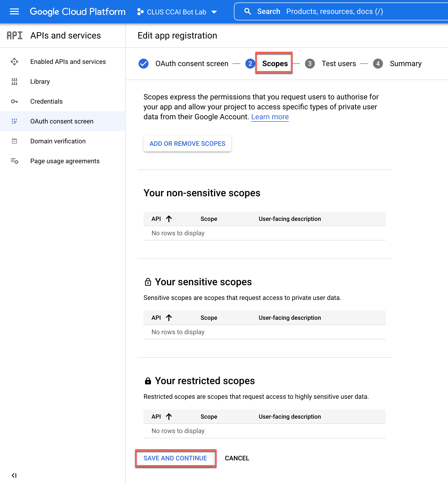This screenshot has width=448, height=484.
Task: Click User-facing description header in restricted table
Action: [x=290, y=417]
